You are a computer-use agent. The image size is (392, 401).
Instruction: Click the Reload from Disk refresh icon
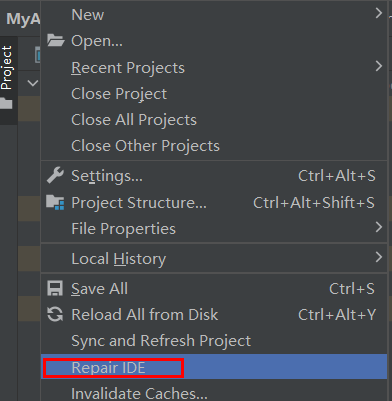55,314
